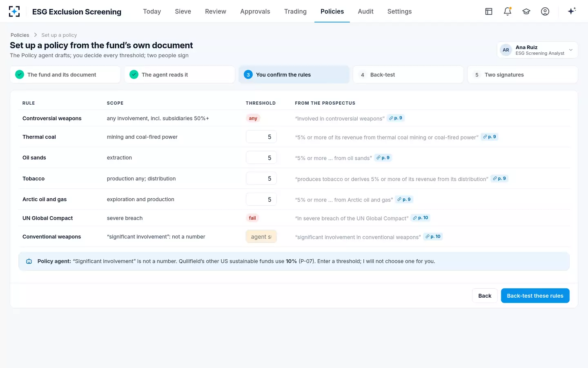Click the 'fail' threshold badge

point(252,218)
